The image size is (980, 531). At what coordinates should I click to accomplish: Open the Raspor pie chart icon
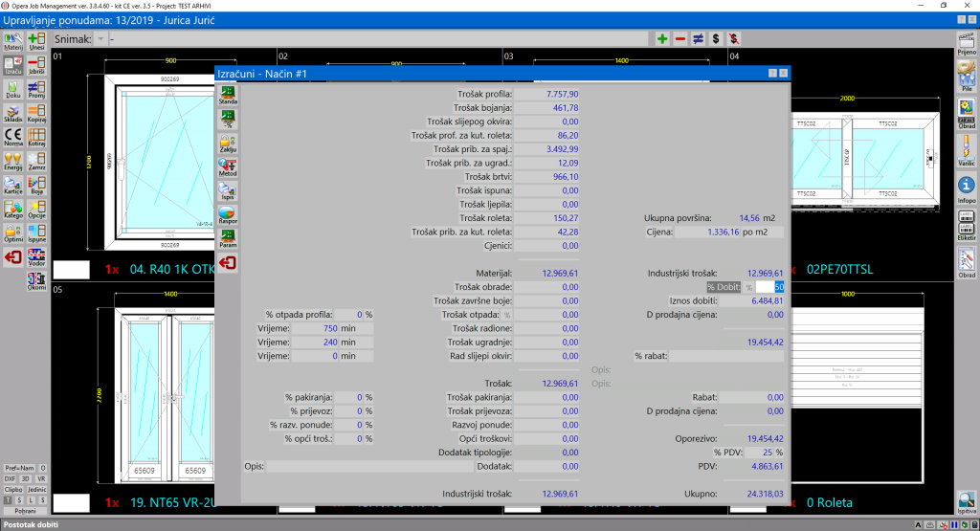pos(228,215)
